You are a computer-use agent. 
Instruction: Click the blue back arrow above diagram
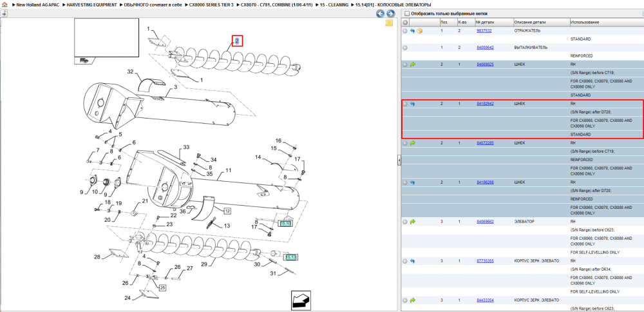coord(381,14)
